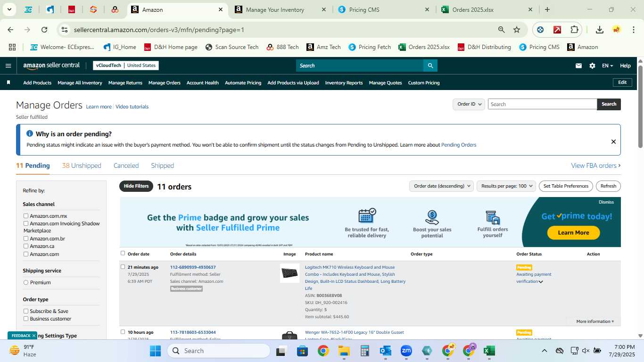Open Manage Returns menu item

pos(125,82)
